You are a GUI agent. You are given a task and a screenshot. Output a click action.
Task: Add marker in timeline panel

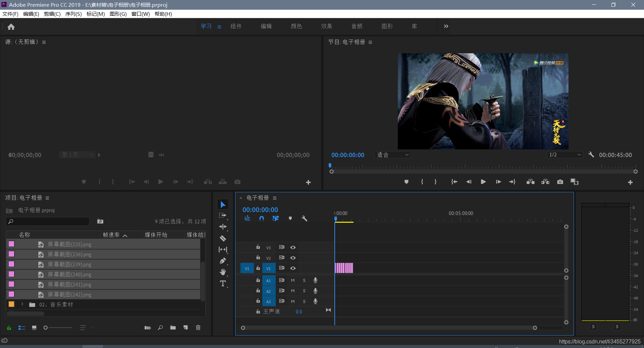[290, 218]
